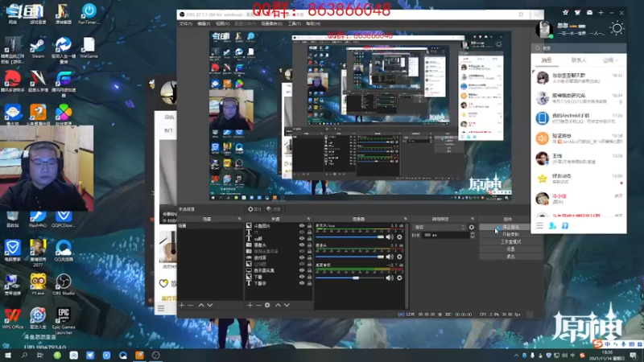
Task: Pop out the audio mixer dock
Action: (406, 219)
